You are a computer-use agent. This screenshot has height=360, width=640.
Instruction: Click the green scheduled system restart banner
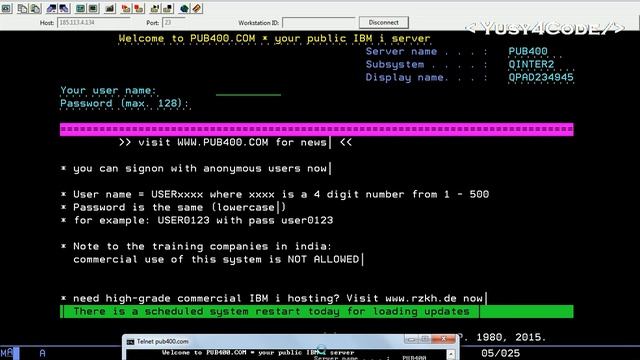[x=317, y=311]
